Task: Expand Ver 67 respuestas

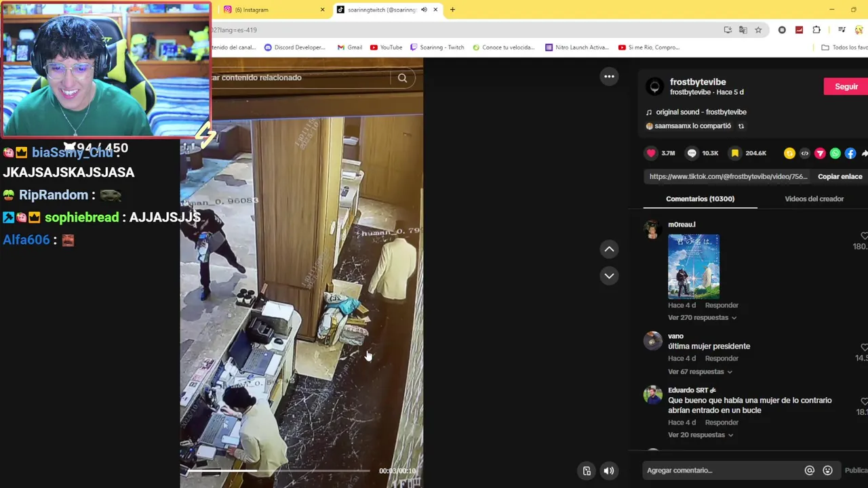Action: pyautogui.click(x=700, y=372)
